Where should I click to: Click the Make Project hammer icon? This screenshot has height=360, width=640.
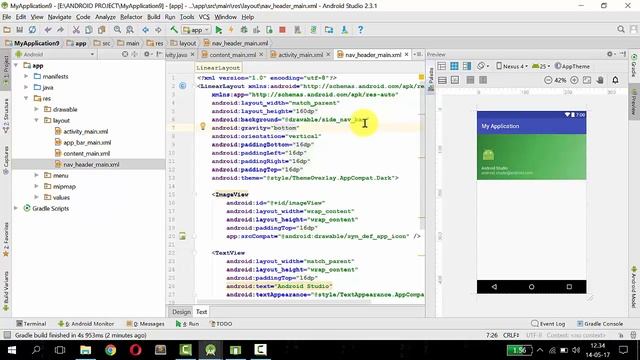click(174, 30)
